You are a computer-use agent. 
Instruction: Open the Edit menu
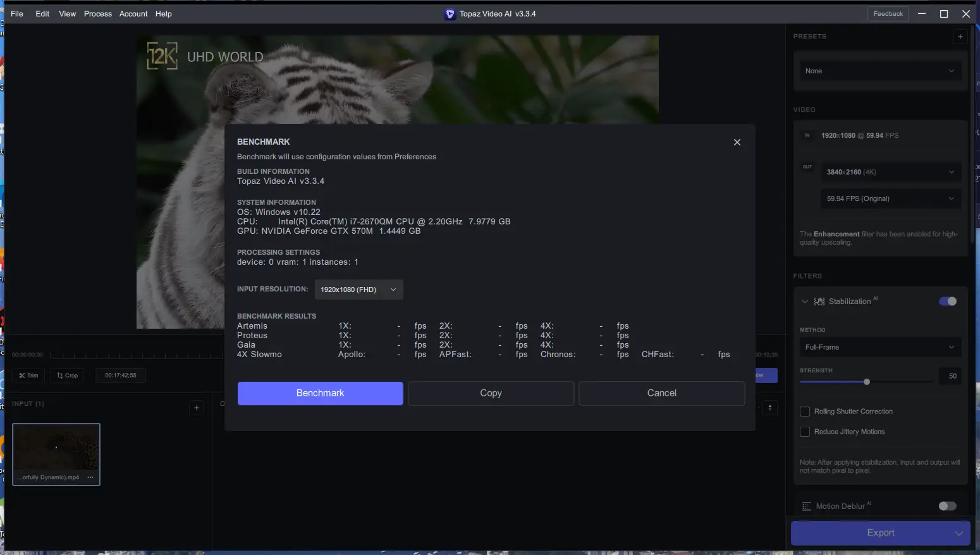42,14
